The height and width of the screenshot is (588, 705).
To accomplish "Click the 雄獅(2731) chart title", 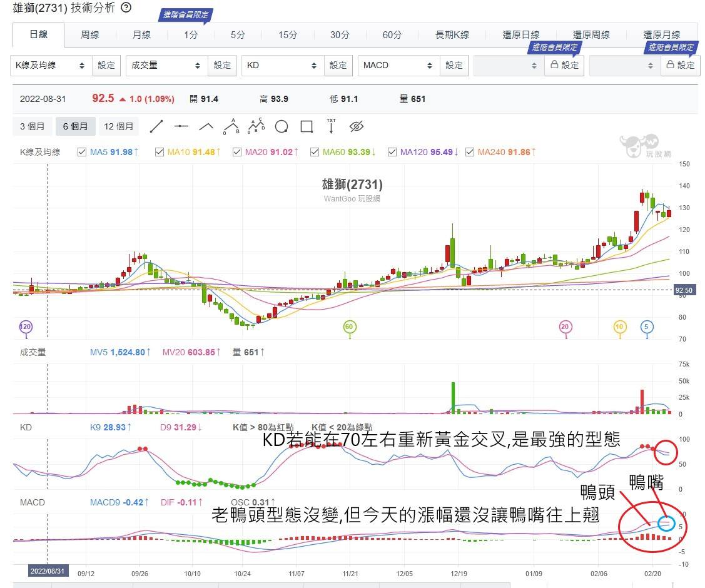I will click(x=352, y=185).
